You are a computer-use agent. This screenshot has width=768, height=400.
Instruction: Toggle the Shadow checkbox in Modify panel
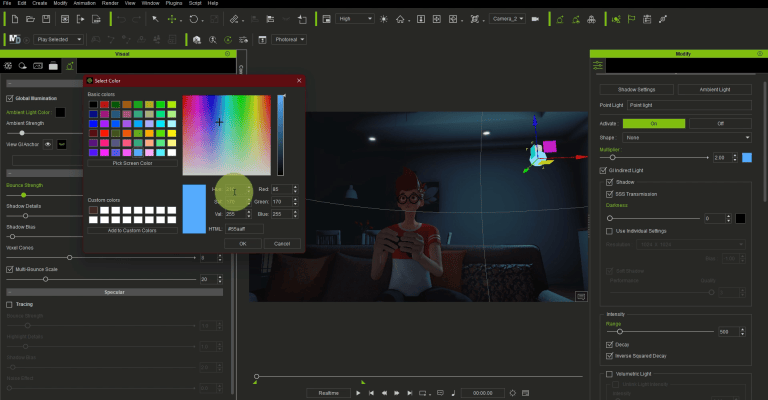(610, 182)
